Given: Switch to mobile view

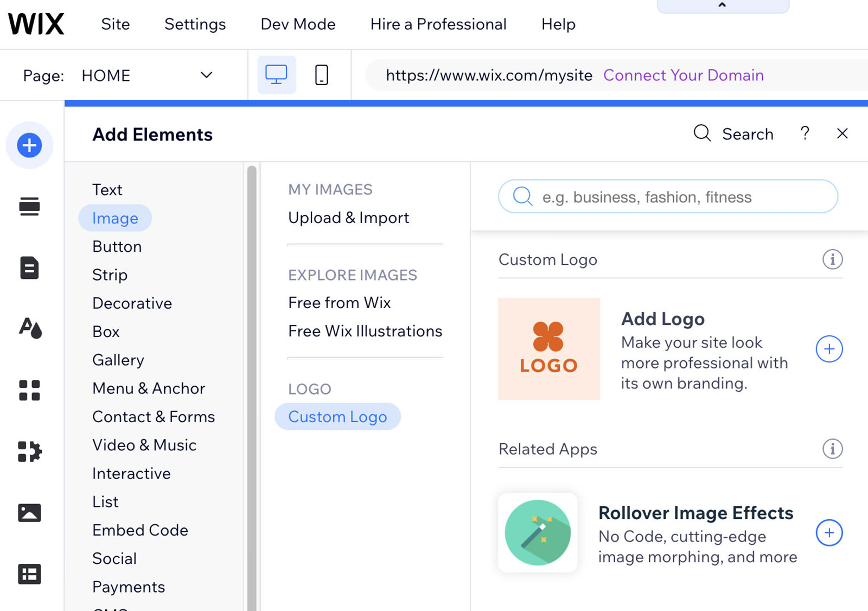Looking at the screenshot, I should point(322,75).
